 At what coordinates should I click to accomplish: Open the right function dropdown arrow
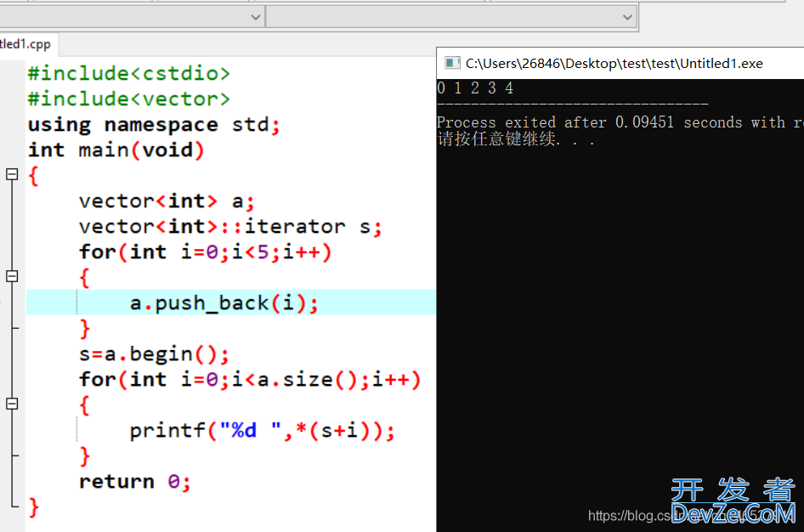click(x=627, y=18)
